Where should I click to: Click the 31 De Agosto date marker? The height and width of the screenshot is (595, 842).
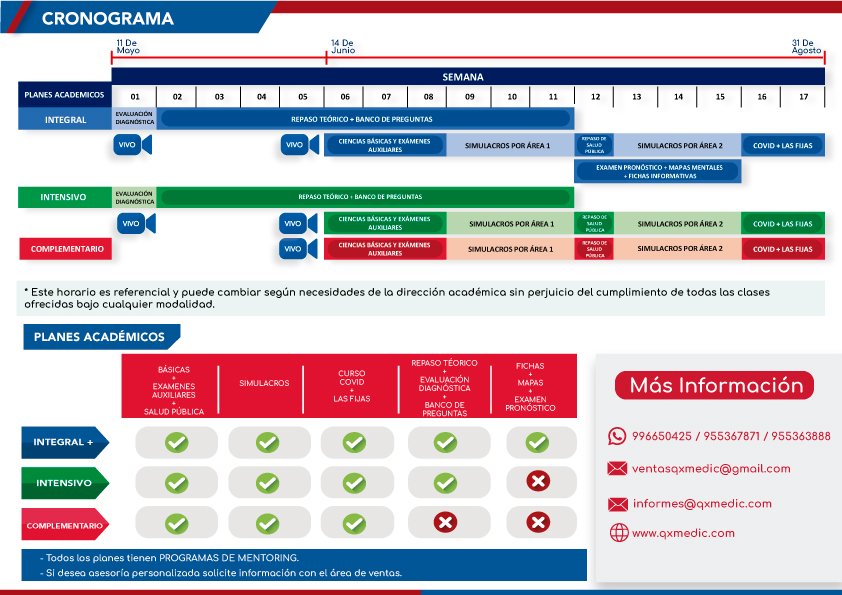tap(806, 46)
